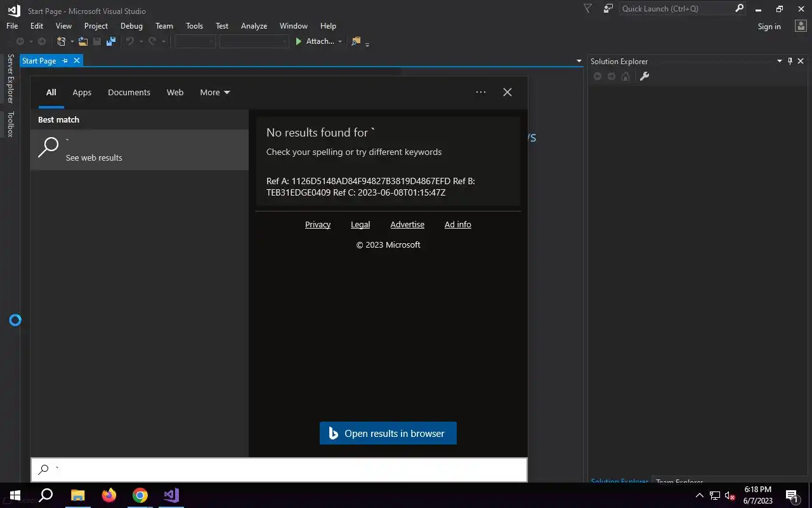Viewport: 812px width, 508px height.
Task: Click the toolbar overflow options arrow
Action: tap(367, 43)
